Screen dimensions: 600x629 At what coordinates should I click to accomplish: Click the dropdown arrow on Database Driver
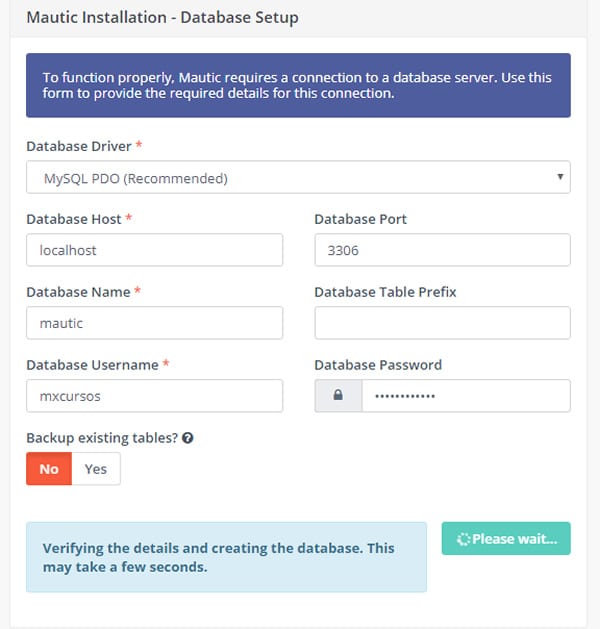[560, 177]
